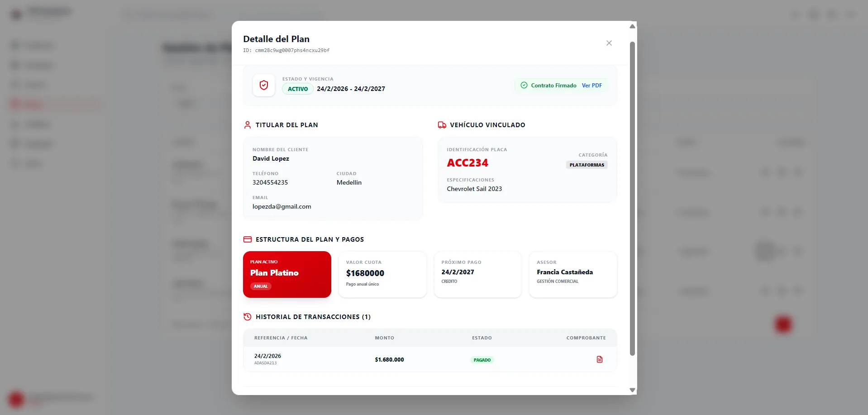Click the Referencia / Fecha column header
The height and width of the screenshot is (415, 868).
click(x=281, y=338)
